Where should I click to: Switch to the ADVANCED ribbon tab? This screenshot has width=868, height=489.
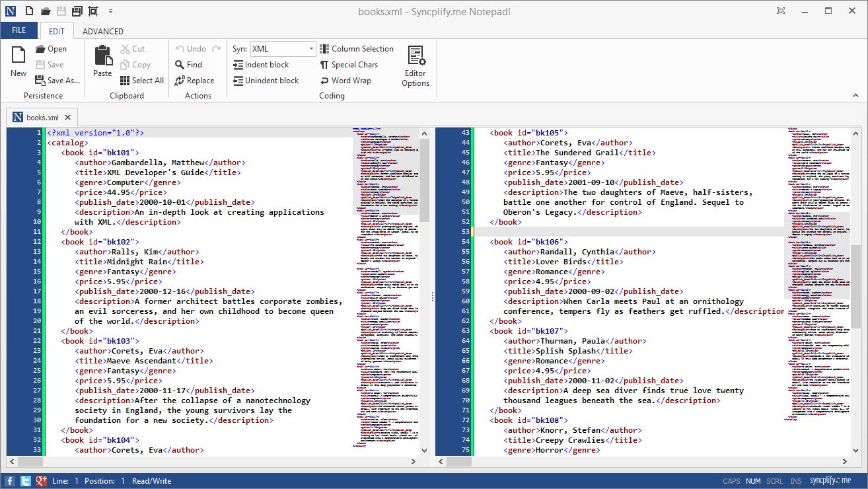click(102, 30)
